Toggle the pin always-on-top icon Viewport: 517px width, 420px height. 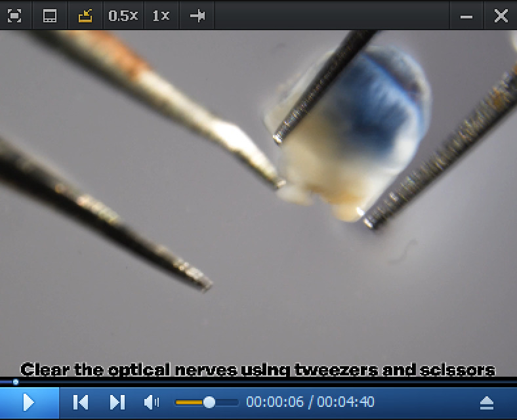(197, 16)
